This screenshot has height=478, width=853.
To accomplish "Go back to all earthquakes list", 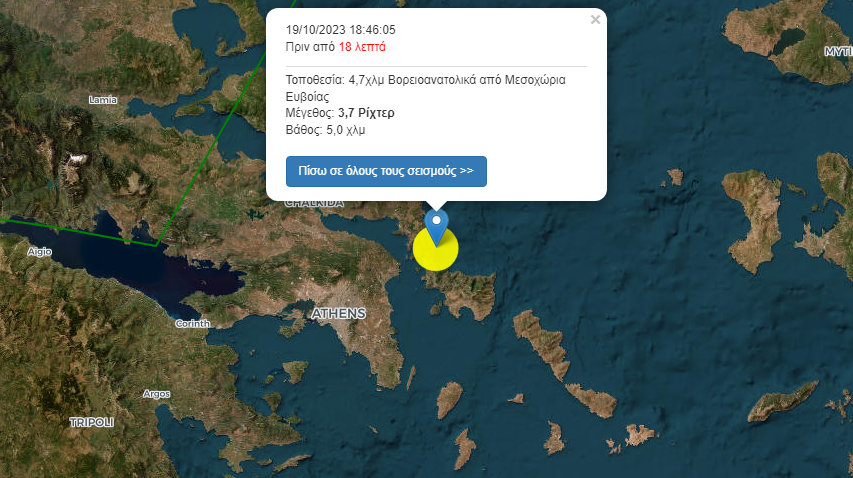I will (x=386, y=171).
